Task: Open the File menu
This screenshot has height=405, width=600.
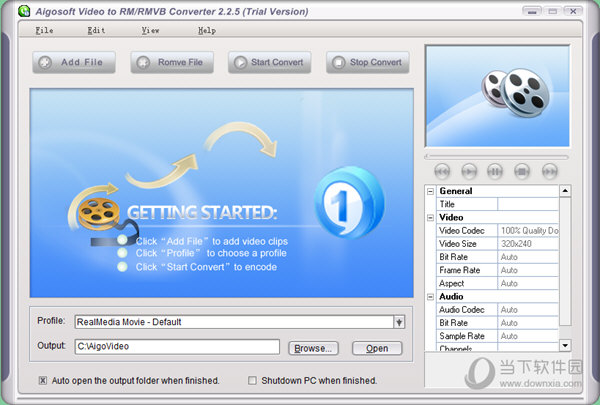Action: 44,30
